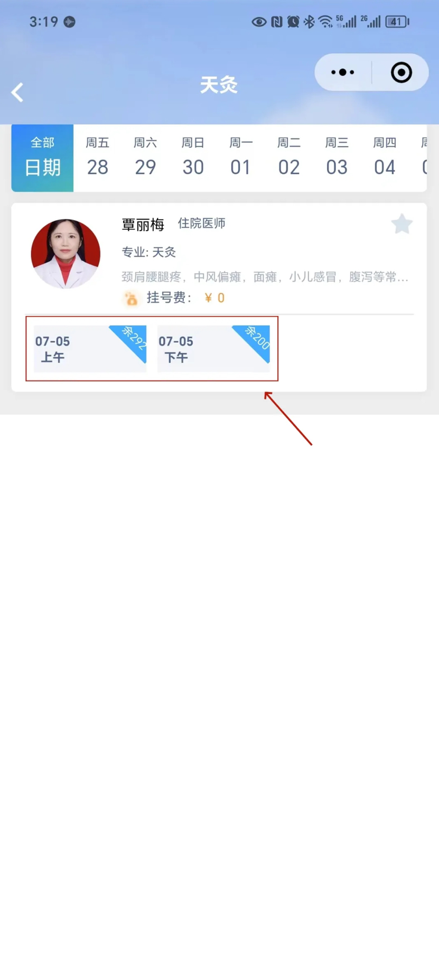Open doctor 覃丽梅's profile photo

[x=66, y=254]
